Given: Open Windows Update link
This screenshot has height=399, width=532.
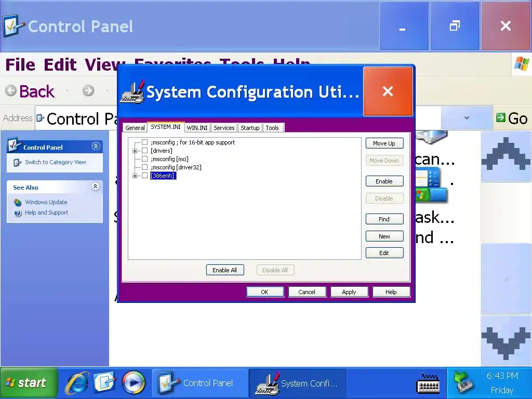Looking at the screenshot, I should click(x=46, y=202).
